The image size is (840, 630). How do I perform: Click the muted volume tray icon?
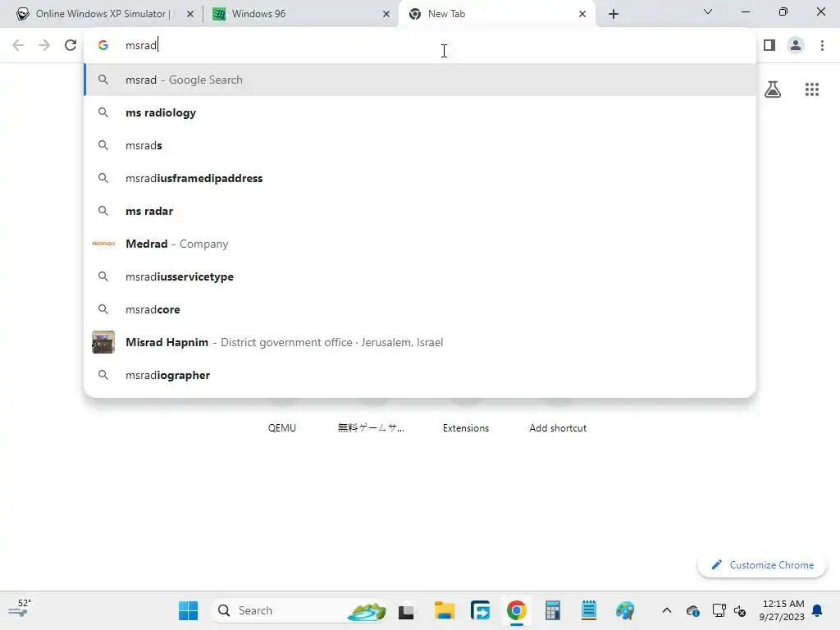pos(740,610)
